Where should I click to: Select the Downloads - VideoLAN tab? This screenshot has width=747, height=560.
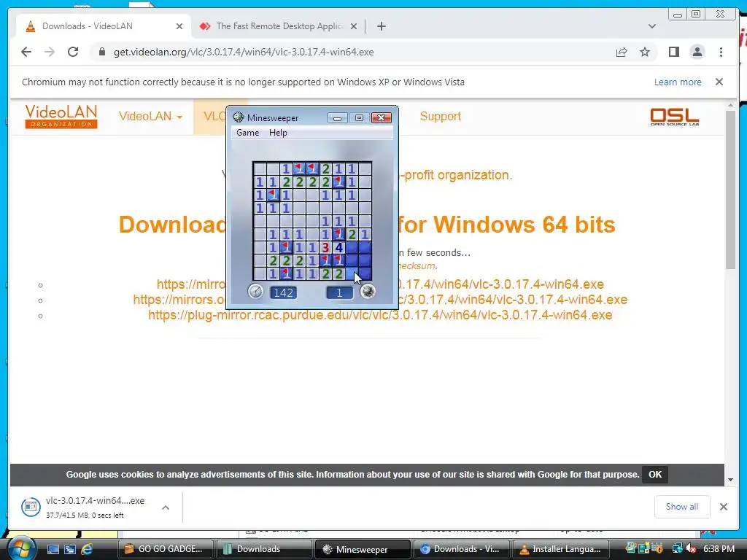point(104,26)
